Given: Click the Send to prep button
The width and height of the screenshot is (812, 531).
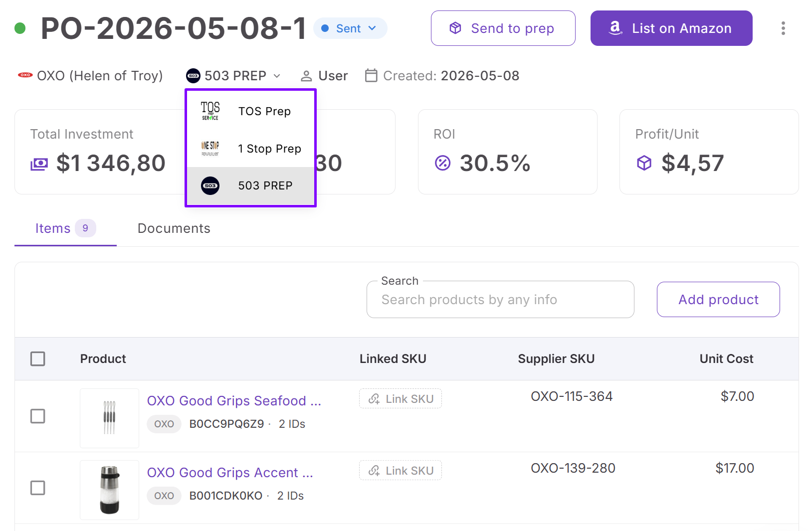Looking at the screenshot, I should pos(503,28).
